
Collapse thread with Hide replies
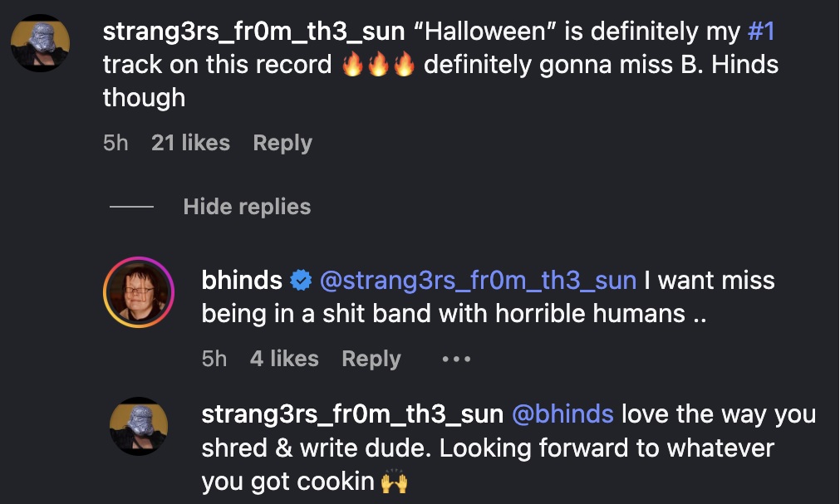[247, 207]
